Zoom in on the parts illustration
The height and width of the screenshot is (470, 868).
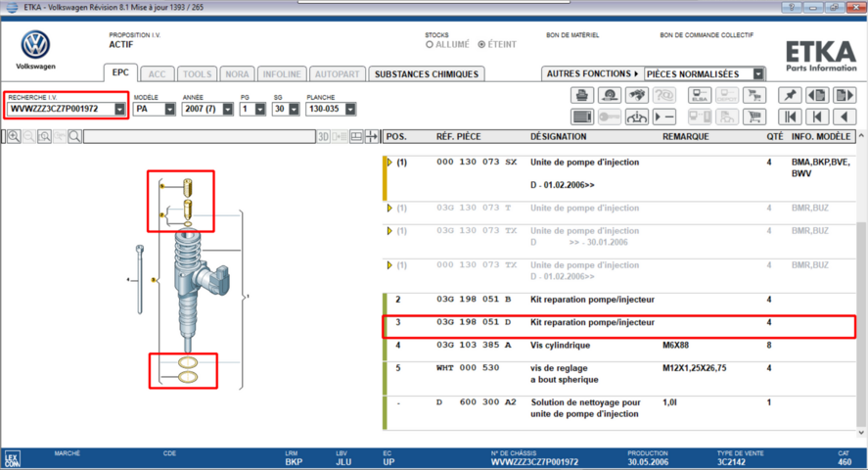click(x=14, y=136)
